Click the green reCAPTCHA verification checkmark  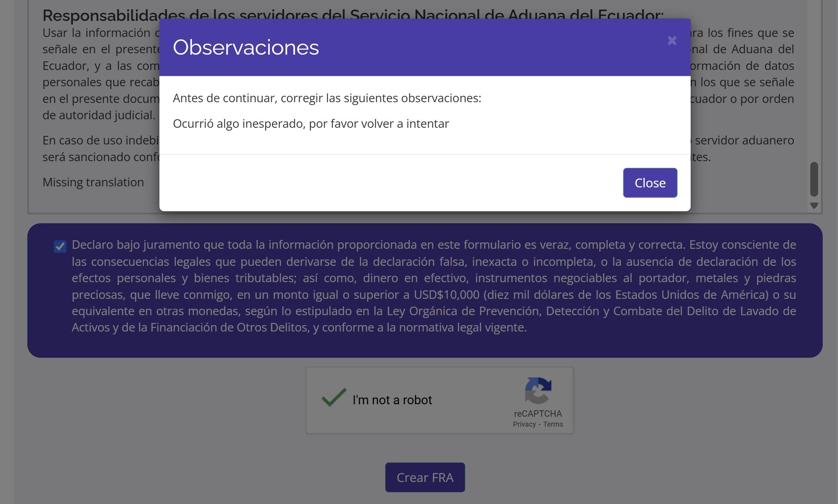[333, 398]
